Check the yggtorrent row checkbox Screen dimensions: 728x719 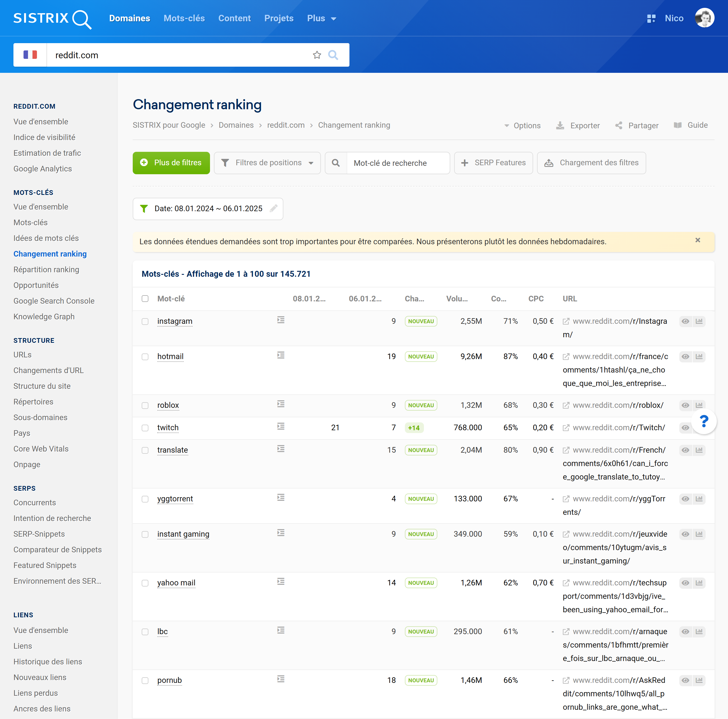point(145,499)
